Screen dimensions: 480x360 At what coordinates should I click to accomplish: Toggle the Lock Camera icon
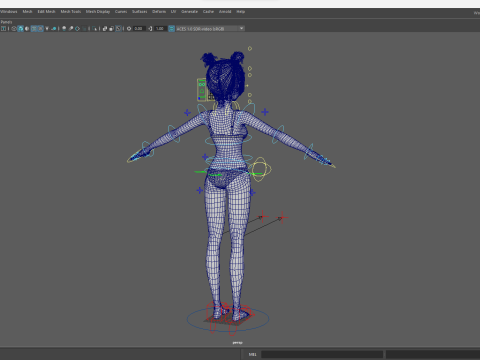click(x=14, y=29)
